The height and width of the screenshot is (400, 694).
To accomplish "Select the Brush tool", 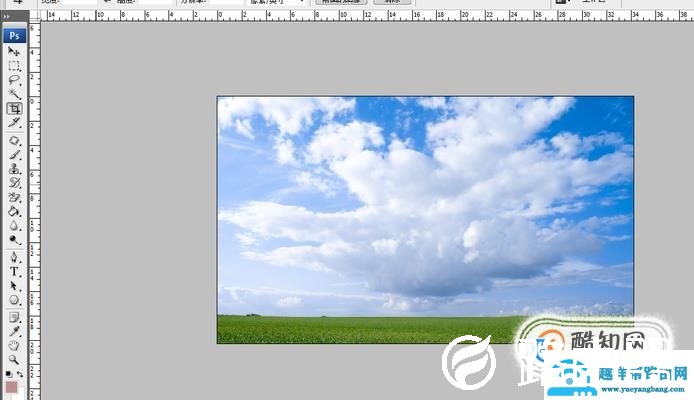I will pyautogui.click(x=14, y=155).
